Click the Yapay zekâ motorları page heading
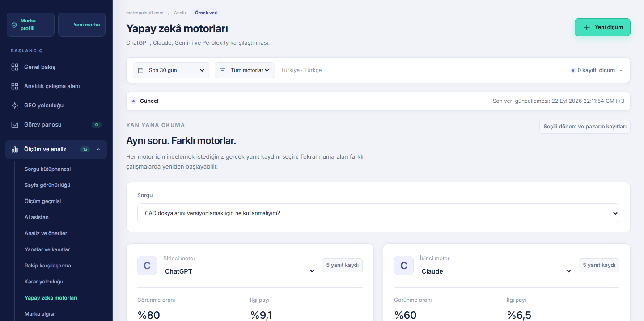 177,29
